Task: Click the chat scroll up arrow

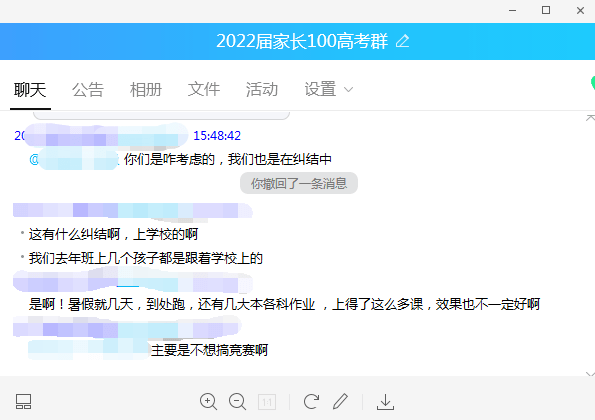Action: (x=590, y=118)
